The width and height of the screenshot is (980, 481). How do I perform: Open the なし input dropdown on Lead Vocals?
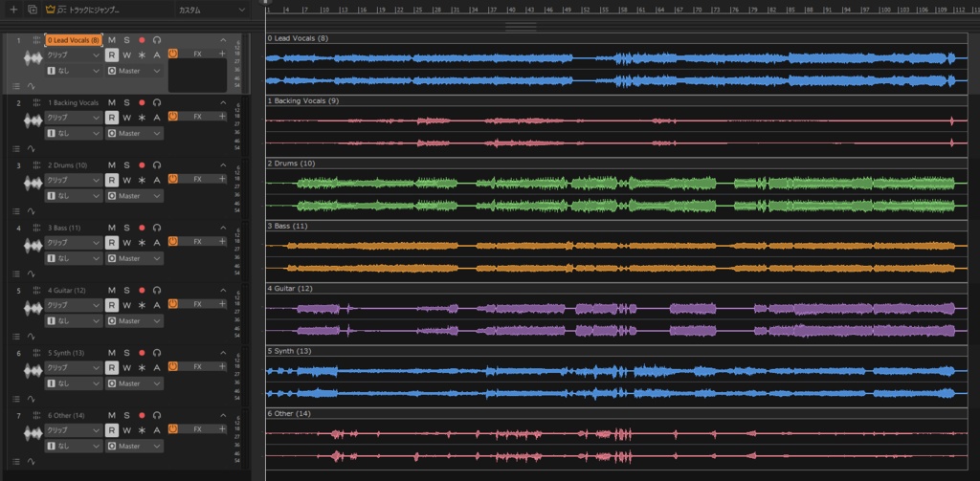coord(73,71)
